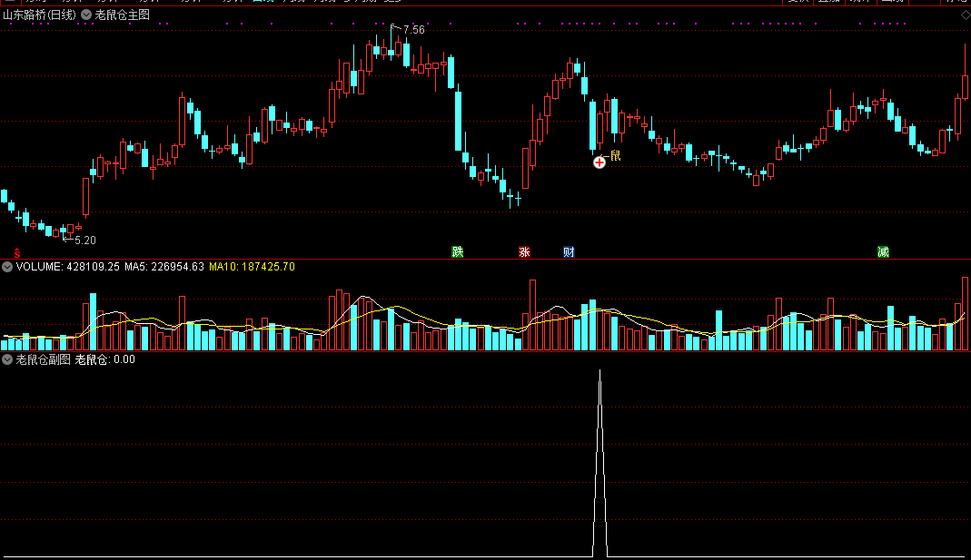
Task: Click the red $ marker icon
Action: tap(17, 252)
